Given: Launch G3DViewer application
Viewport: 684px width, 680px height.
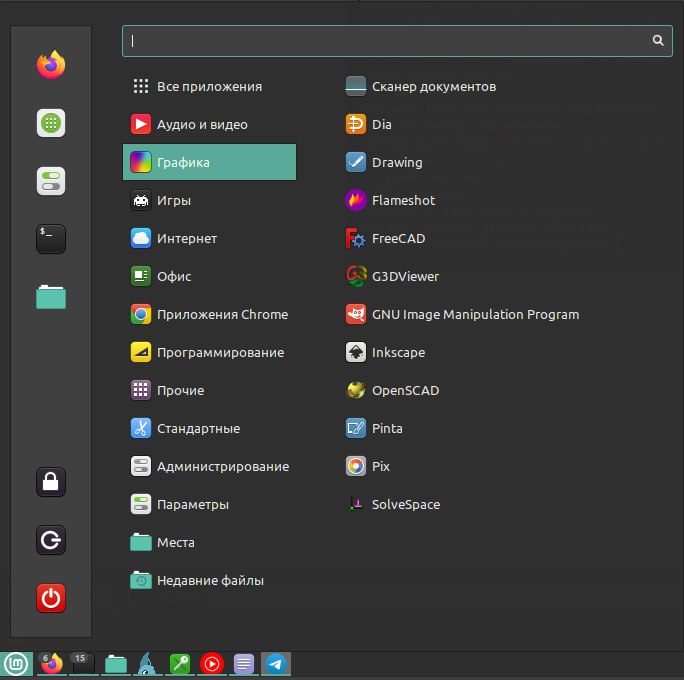Looking at the screenshot, I should (x=392, y=276).
